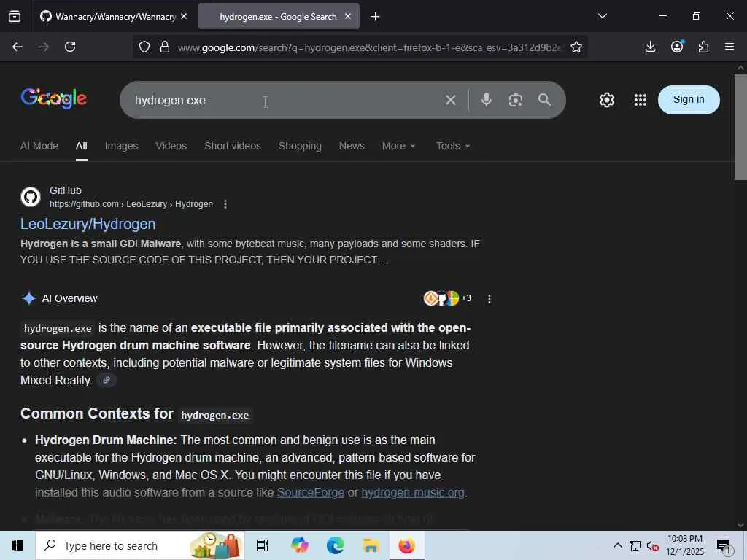Bookmark this page with the star
This screenshot has height=560, width=747.
(576, 47)
